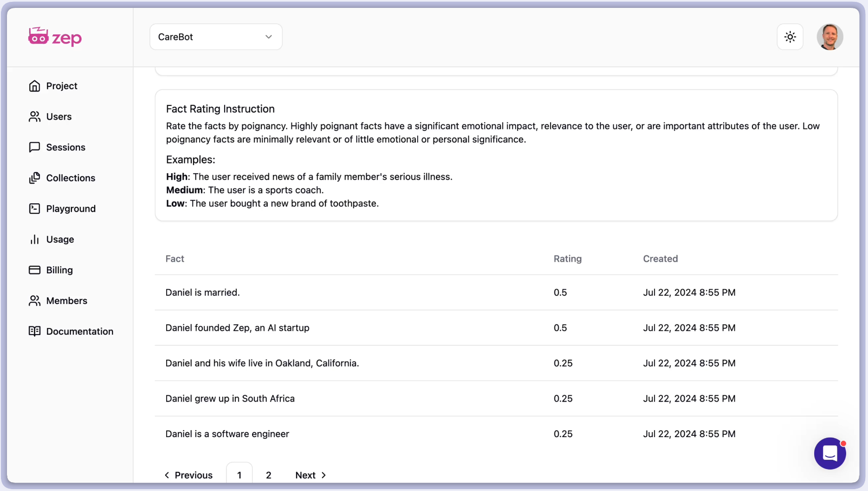Open the chat support widget
The width and height of the screenshot is (868, 491).
[830, 453]
